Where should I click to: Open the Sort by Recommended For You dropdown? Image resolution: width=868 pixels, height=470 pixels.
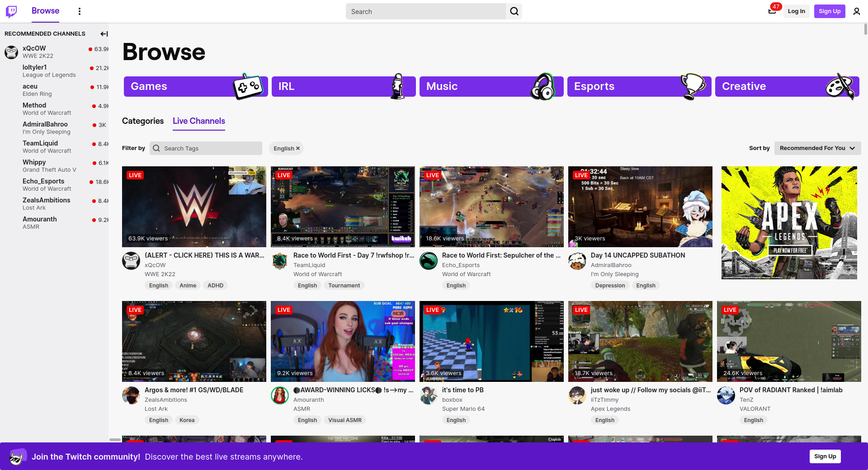[817, 148]
